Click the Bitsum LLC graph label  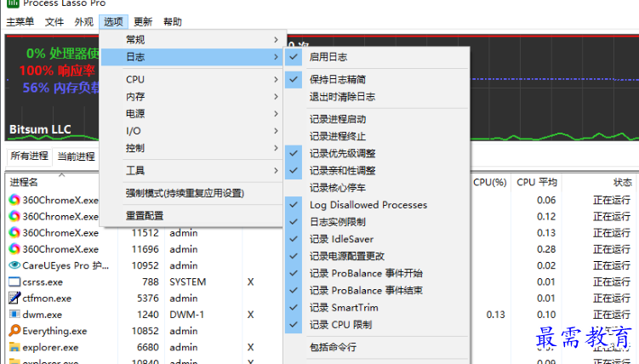[x=40, y=129]
